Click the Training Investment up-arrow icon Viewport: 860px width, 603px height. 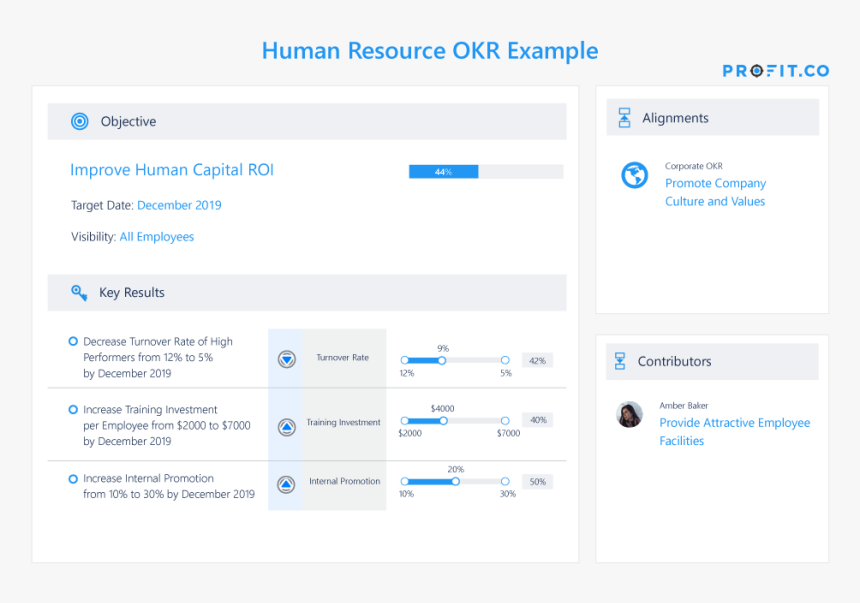click(x=286, y=427)
